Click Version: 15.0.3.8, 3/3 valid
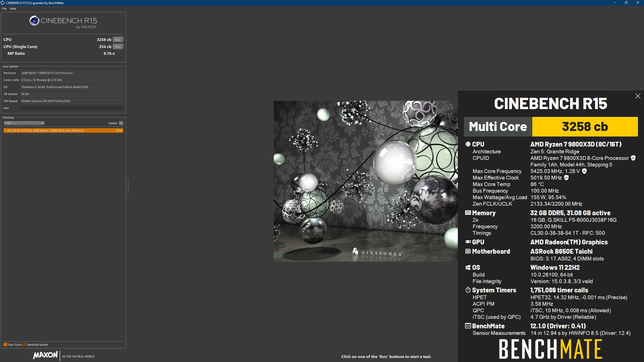Screen dimensions: 644x362 (561, 281)
